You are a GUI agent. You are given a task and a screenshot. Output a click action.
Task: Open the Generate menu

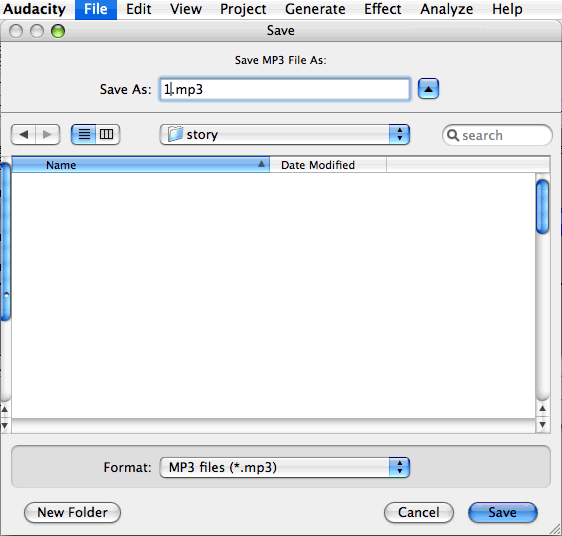[315, 9]
